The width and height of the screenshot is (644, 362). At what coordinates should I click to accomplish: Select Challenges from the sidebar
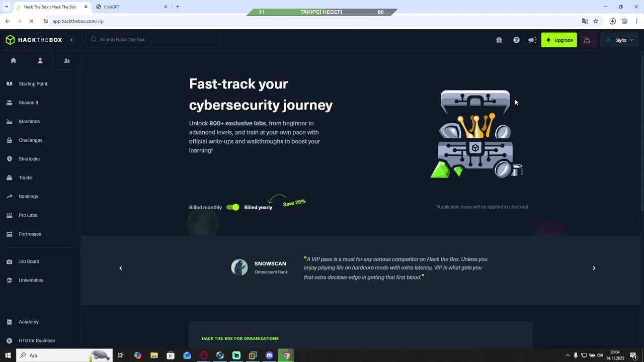click(x=30, y=140)
